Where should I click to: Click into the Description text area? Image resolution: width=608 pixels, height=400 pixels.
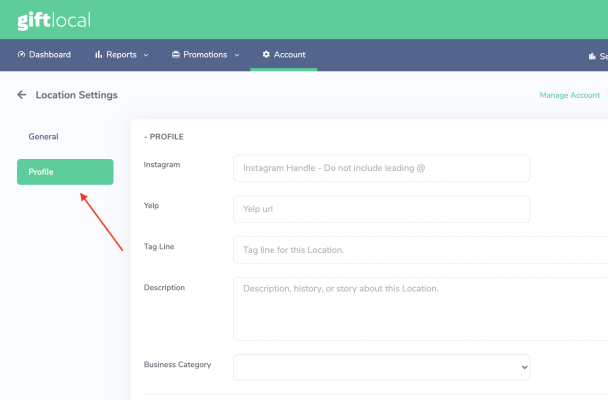pyautogui.click(x=420, y=309)
